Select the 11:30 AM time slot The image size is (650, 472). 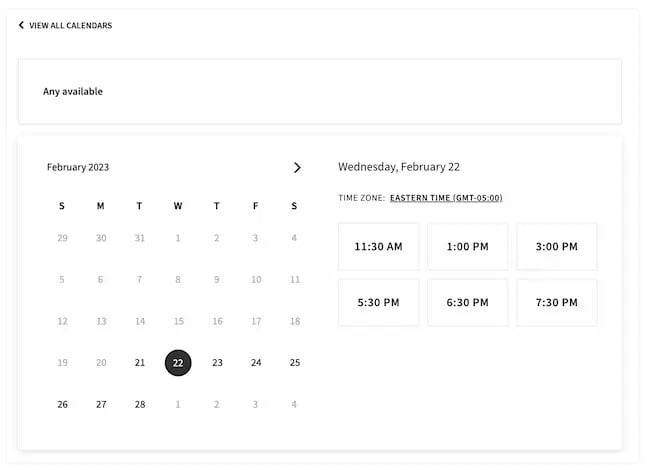pos(378,246)
